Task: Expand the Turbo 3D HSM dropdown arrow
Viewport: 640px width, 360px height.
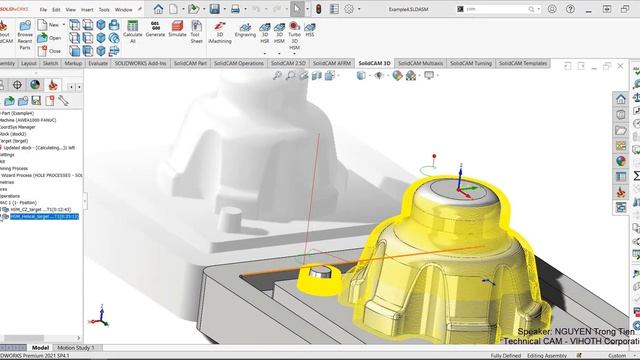Action: point(294,53)
